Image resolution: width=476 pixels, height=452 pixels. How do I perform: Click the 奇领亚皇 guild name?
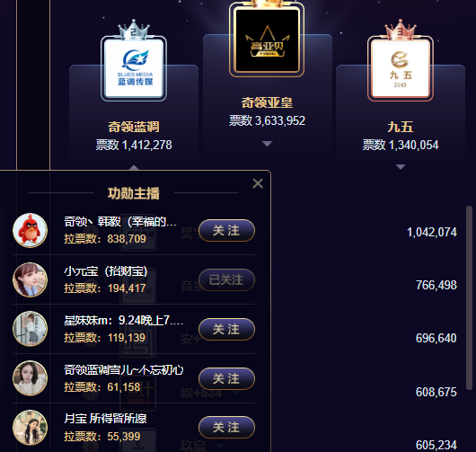(267, 102)
